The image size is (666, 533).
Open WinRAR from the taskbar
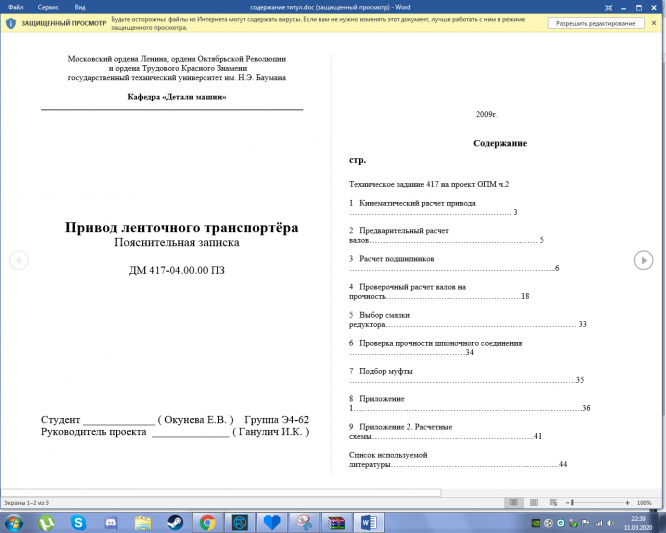click(x=336, y=522)
